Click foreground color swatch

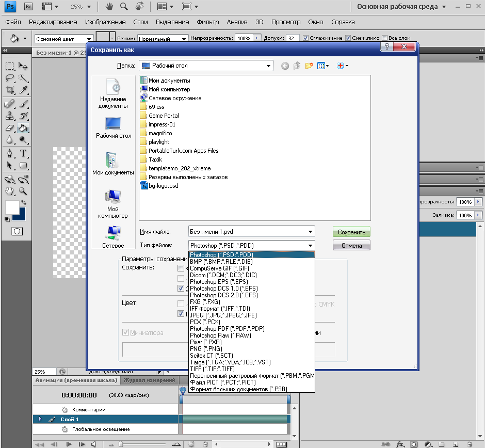(x=12, y=207)
